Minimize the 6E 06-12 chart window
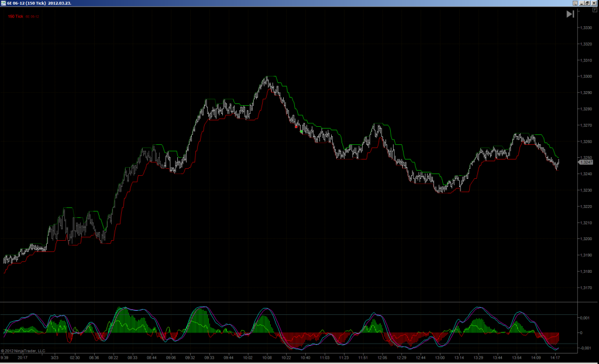This screenshot has width=599, height=364. pos(582,3)
